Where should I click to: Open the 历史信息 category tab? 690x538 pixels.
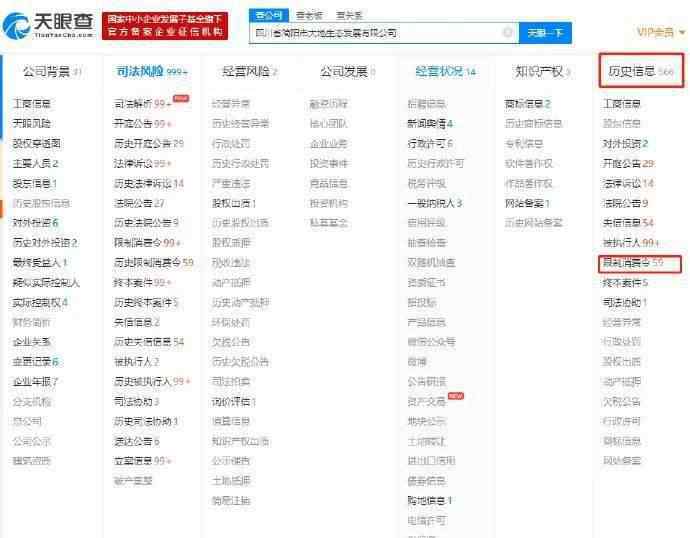pyautogui.click(x=640, y=72)
